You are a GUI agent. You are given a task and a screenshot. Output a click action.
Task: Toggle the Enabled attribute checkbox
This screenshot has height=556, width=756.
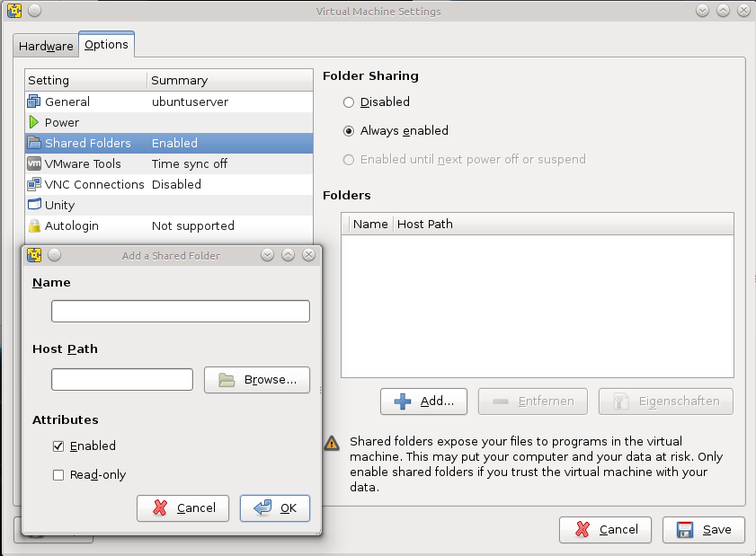58,446
